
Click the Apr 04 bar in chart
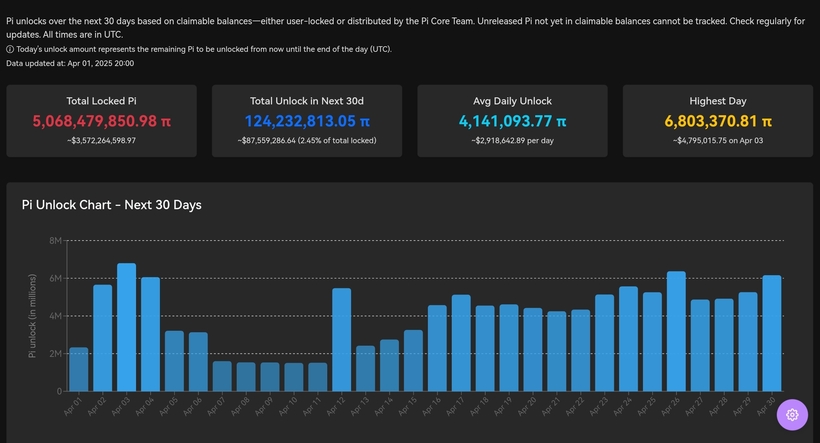(x=151, y=334)
